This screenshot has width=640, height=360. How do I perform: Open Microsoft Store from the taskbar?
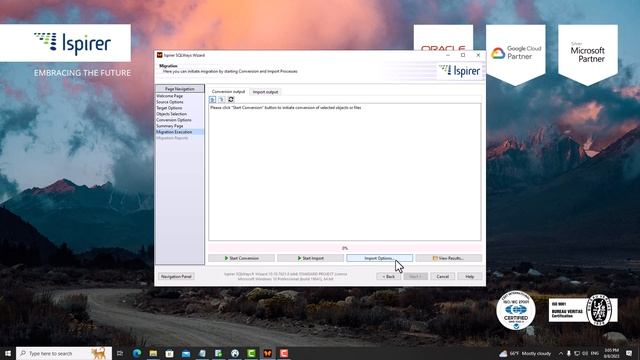click(169, 353)
